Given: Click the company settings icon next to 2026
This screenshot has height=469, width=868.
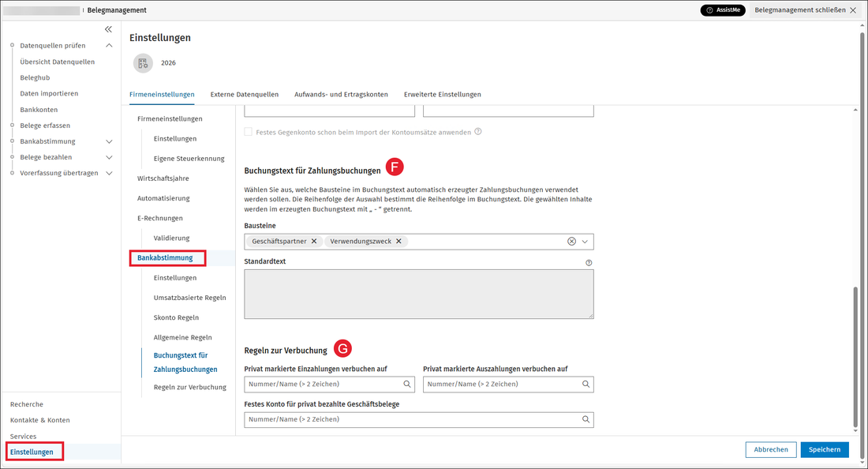Looking at the screenshot, I should pos(143,63).
